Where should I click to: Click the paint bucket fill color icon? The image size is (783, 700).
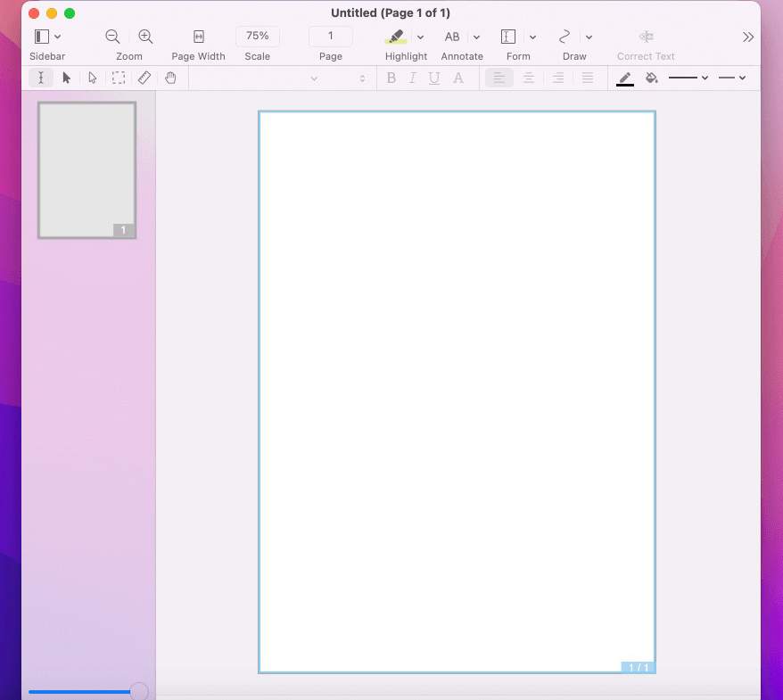click(x=652, y=78)
